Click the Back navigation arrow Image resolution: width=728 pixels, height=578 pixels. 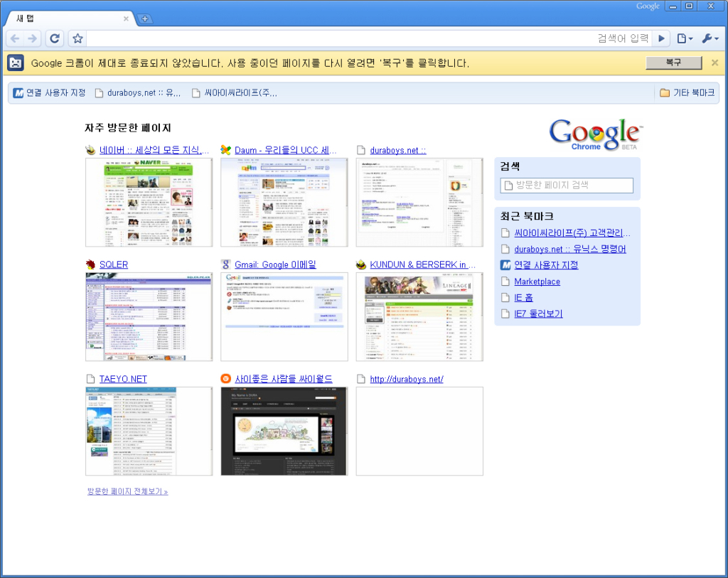[15, 38]
